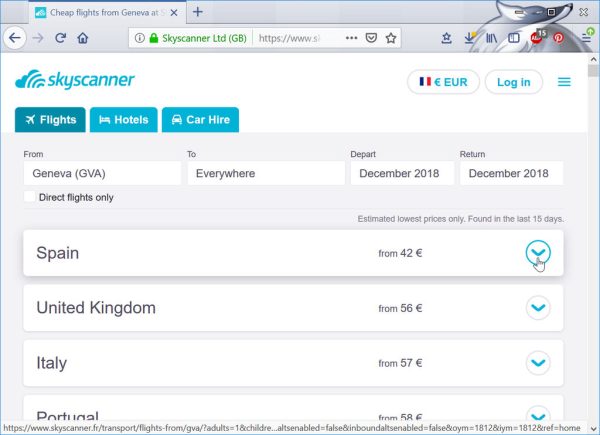Click the Log in button
This screenshot has width=600, height=435.
[x=514, y=82]
